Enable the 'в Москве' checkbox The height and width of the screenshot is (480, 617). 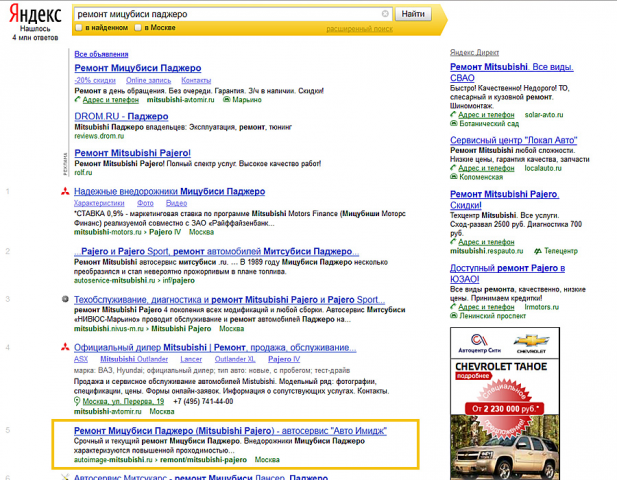138,28
